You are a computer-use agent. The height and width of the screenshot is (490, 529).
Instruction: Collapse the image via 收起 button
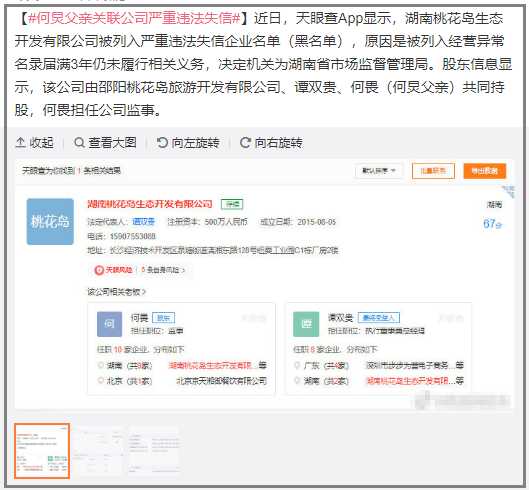[x=34, y=143]
